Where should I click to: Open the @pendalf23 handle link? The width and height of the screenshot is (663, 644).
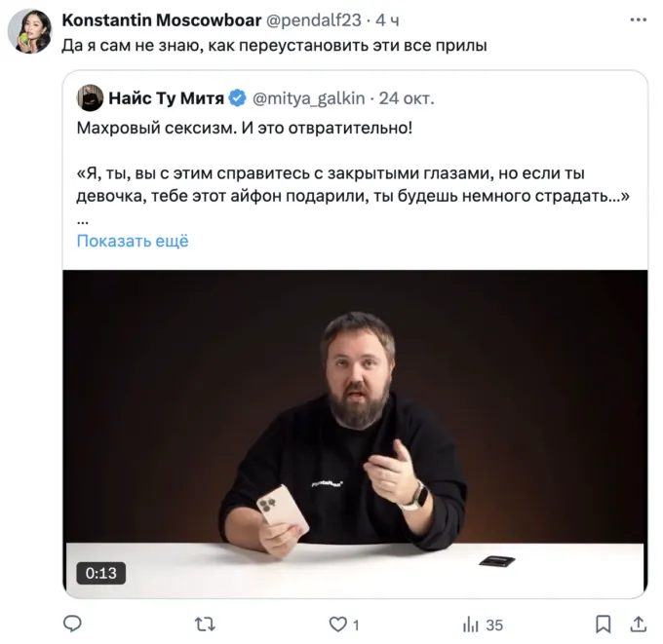pos(314,20)
